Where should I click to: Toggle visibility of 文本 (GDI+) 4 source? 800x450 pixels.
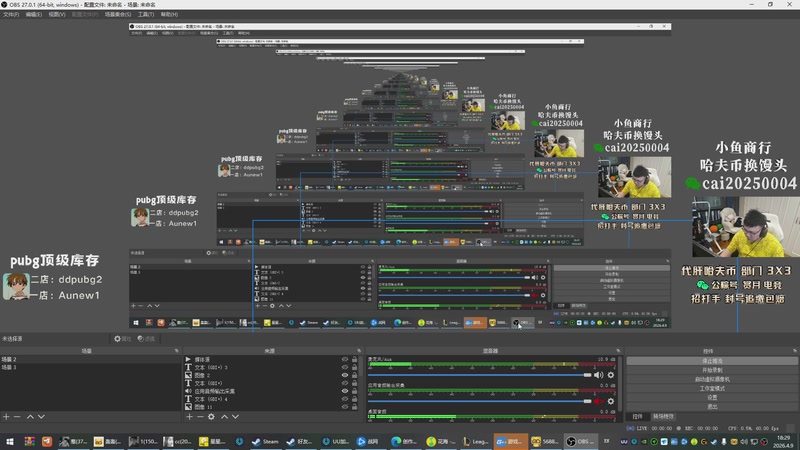click(x=345, y=399)
